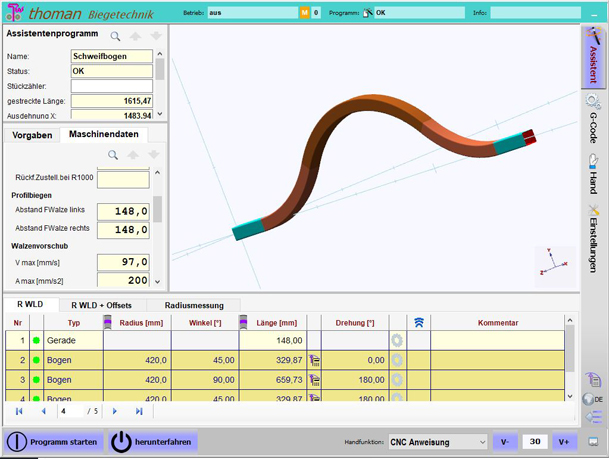Select the Radiusmessung tab
The height and width of the screenshot is (459, 609).
click(x=195, y=305)
